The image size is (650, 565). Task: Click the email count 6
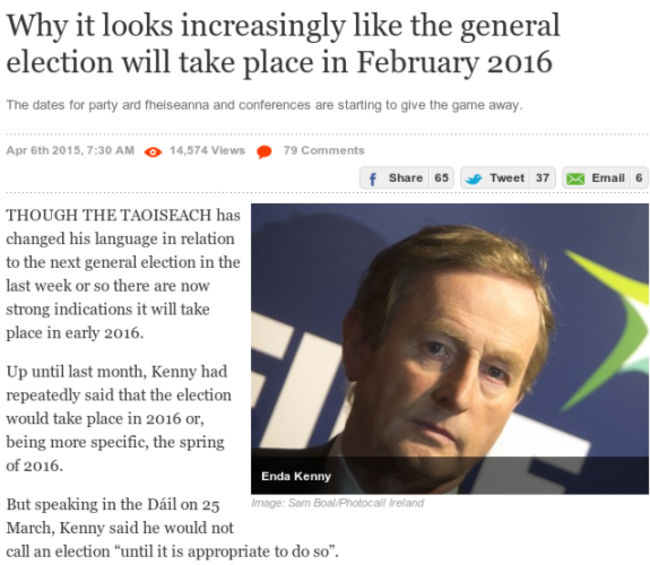click(x=639, y=178)
